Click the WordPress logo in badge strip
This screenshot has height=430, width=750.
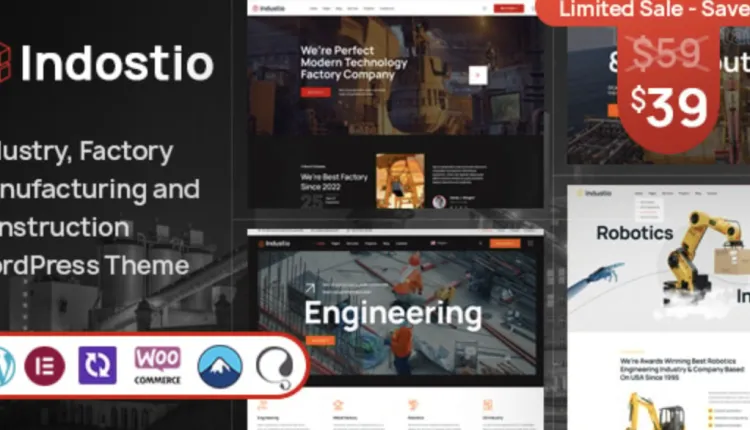7,366
